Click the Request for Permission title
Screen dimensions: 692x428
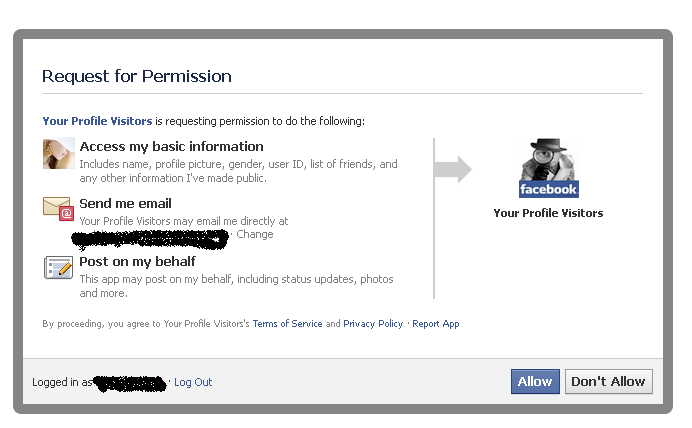(x=136, y=76)
